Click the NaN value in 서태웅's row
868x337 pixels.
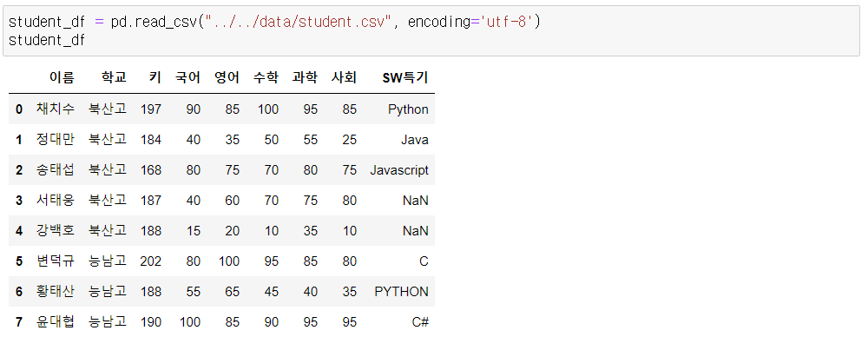(x=416, y=200)
